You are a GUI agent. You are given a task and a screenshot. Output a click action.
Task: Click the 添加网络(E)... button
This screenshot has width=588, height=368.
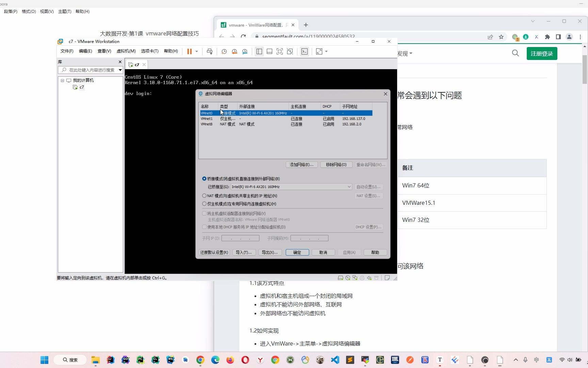click(x=301, y=165)
